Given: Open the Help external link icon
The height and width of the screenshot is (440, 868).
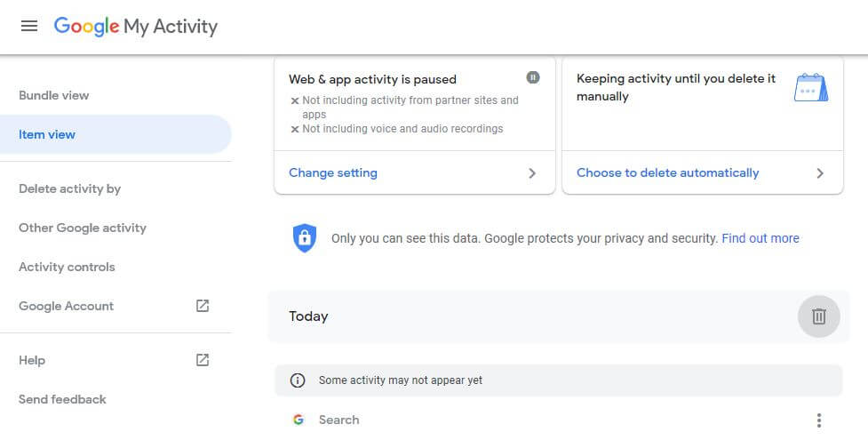Looking at the screenshot, I should click(x=203, y=360).
